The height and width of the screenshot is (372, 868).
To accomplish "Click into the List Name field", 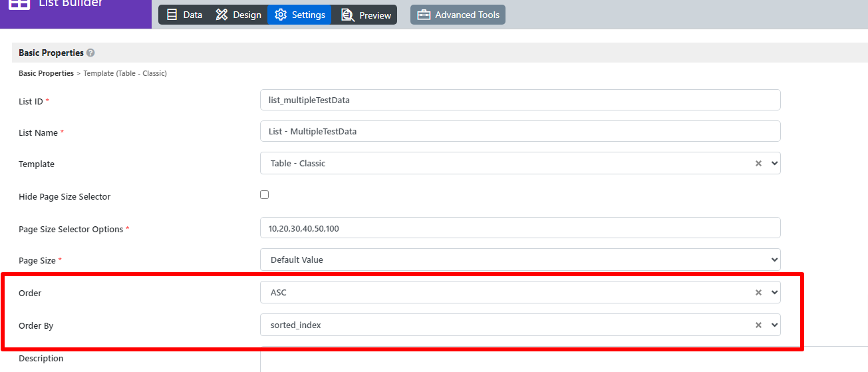I will (x=520, y=131).
